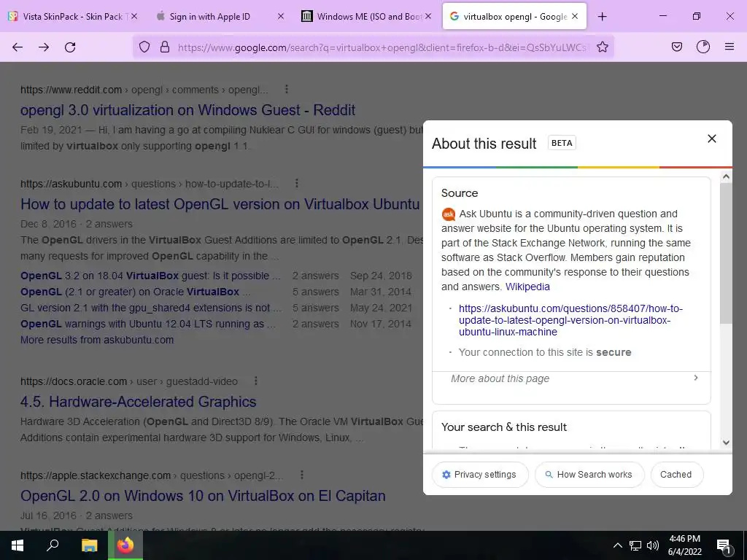Viewport: 747px width, 560px height.
Task: Open How to update to latest OpenGL result
Action: point(220,204)
